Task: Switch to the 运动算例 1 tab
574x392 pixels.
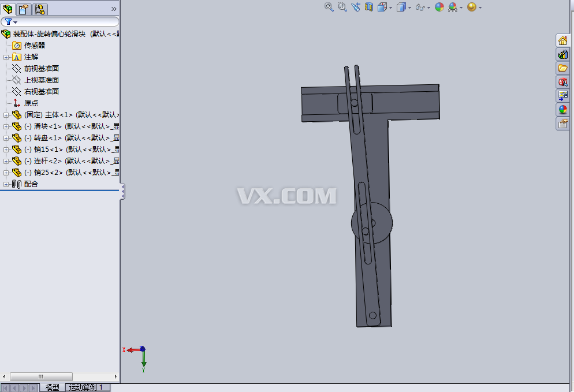Action: (87, 387)
